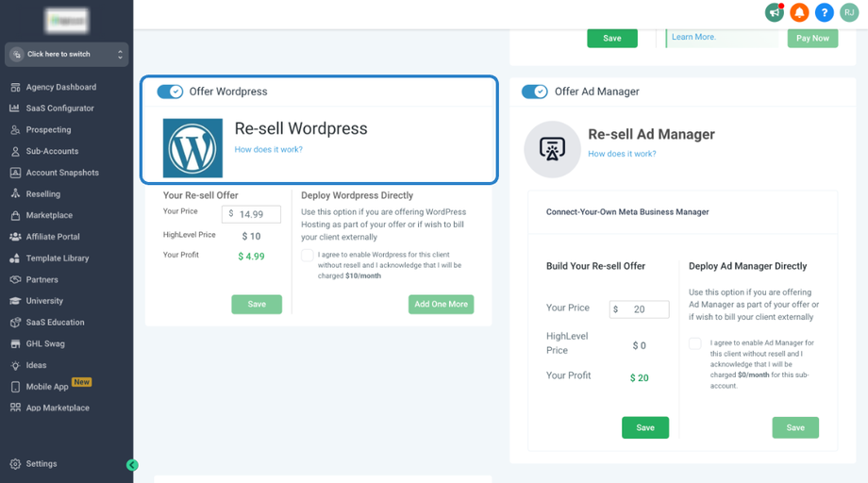Image resolution: width=868 pixels, height=483 pixels.
Task: Click the Partners handshake icon
Action: pos(15,279)
